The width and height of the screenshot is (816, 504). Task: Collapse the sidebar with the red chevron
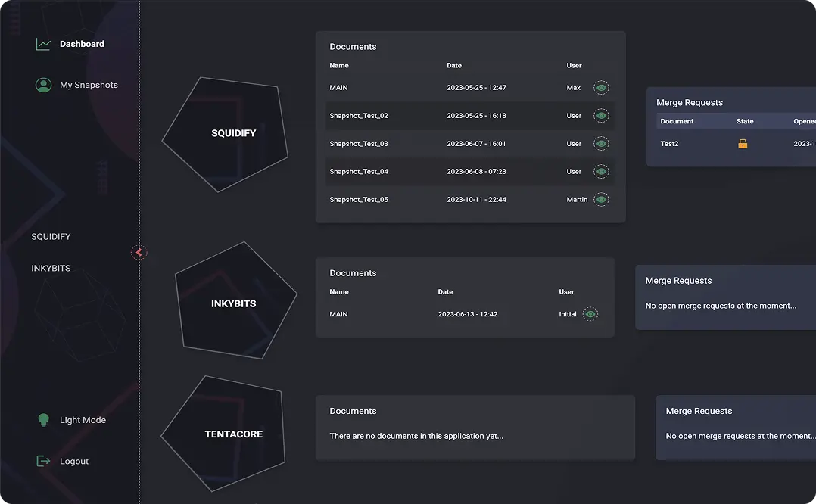139,253
